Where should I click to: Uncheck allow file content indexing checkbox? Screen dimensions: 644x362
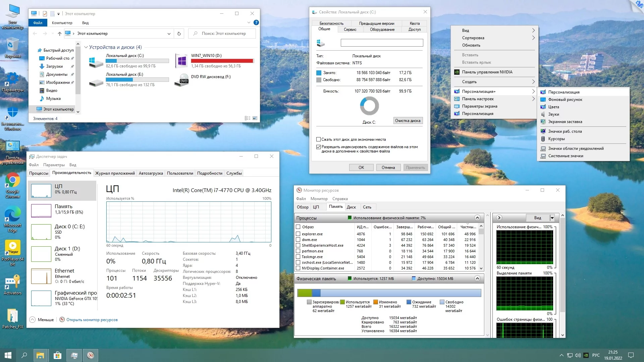coord(319,147)
